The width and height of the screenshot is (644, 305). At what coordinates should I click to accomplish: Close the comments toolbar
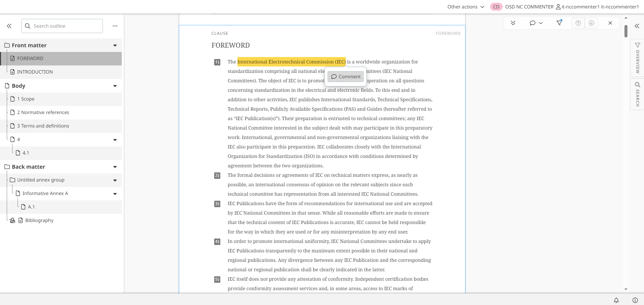click(610, 23)
